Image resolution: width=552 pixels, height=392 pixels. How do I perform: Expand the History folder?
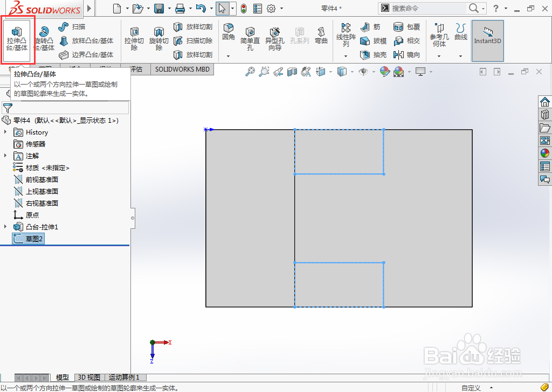5,132
